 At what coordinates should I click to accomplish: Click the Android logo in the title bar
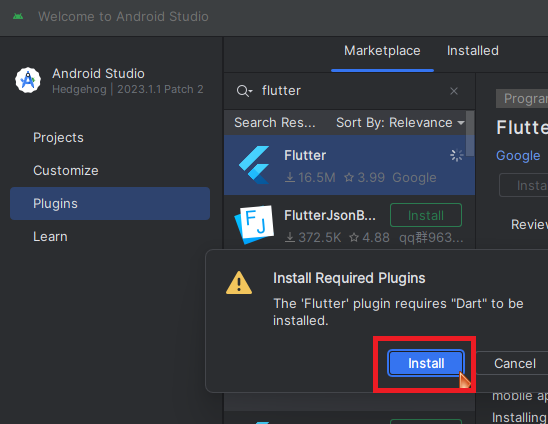pos(18,16)
